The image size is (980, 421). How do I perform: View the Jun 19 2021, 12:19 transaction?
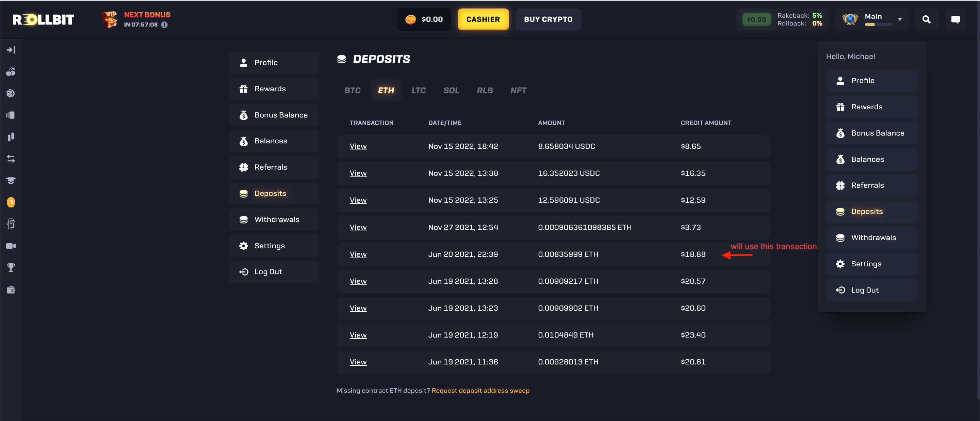tap(358, 336)
